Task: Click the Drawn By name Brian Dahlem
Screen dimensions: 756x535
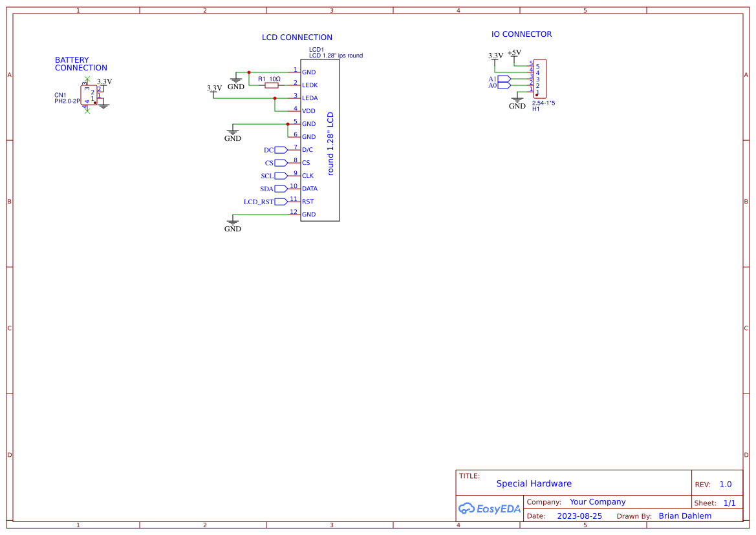Action: click(x=685, y=516)
